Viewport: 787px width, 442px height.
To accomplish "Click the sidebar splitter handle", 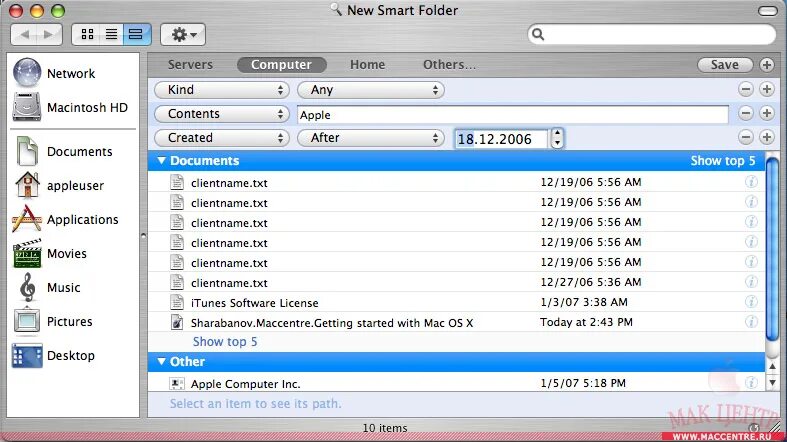I will click(144, 235).
